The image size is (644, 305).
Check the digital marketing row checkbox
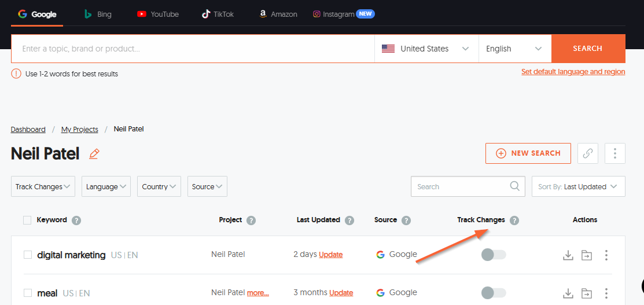coord(28,255)
